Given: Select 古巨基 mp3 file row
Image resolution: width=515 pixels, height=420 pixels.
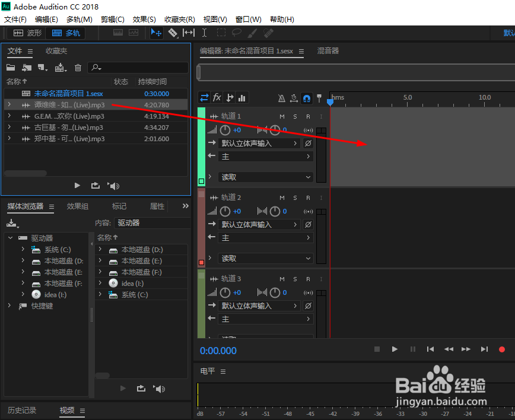Looking at the screenshot, I should point(96,128).
